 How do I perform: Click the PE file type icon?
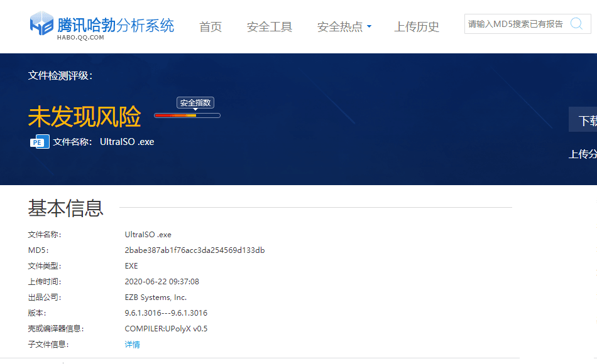coord(40,142)
